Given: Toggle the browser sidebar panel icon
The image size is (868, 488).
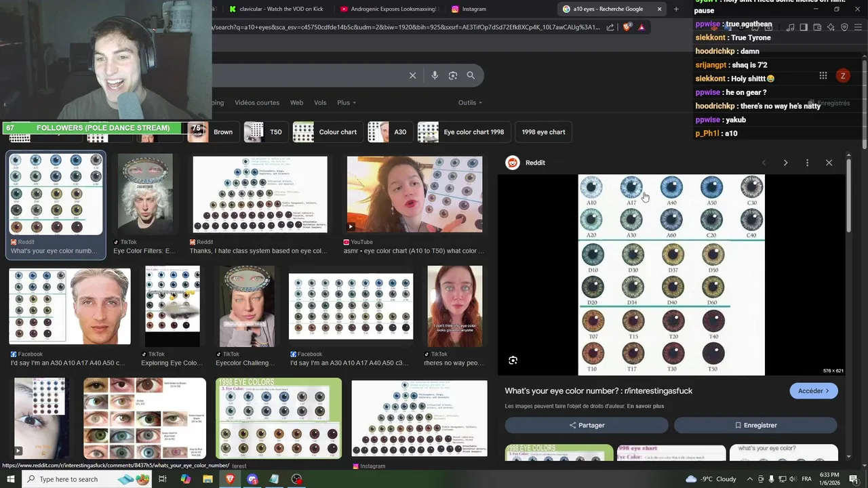Looking at the screenshot, I should pos(804,27).
